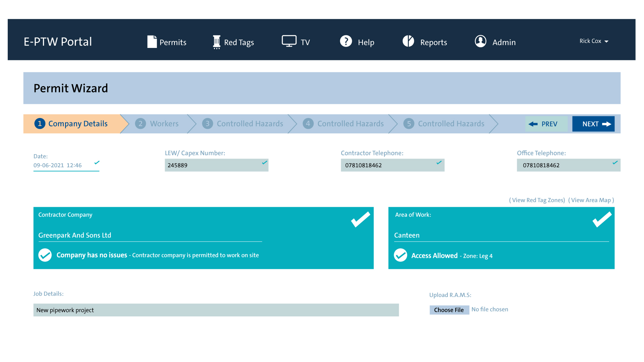Click the 'No file chosen' text

pyautogui.click(x=490, y=309)
